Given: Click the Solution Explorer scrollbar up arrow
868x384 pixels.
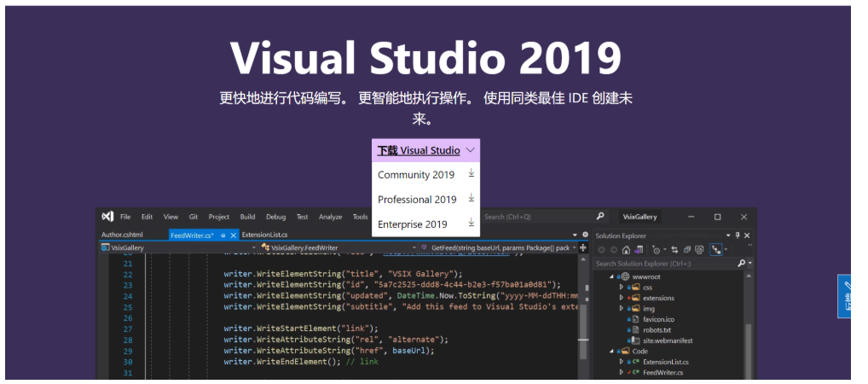Looking at the screenshot, I should pos(749,276).
